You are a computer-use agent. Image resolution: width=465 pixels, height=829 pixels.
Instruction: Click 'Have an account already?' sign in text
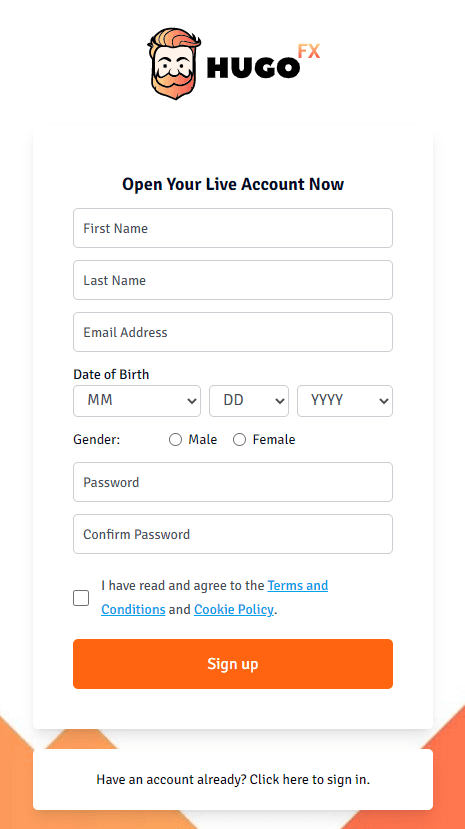coord(233,779)
